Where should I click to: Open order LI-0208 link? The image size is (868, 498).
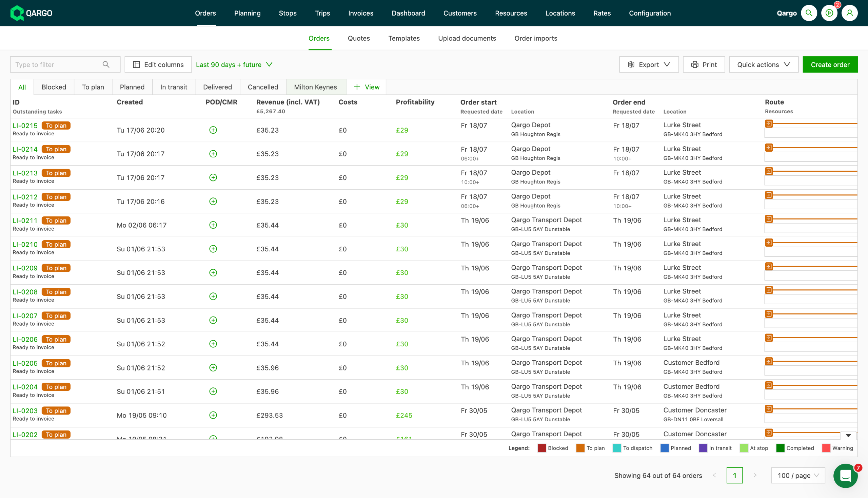point(25,292)
